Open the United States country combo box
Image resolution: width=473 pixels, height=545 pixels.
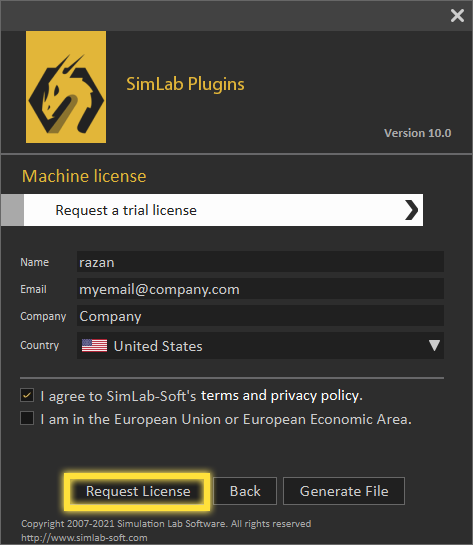tap(260, 345)
